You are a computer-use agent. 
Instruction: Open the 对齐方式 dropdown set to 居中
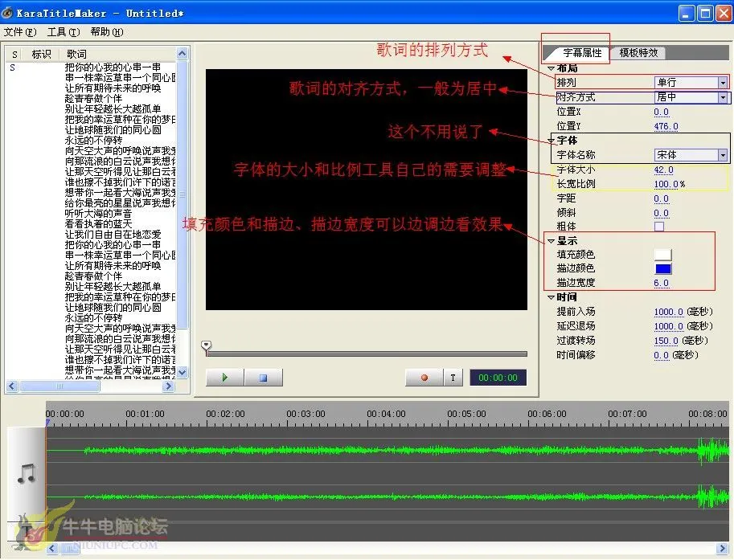722,97
